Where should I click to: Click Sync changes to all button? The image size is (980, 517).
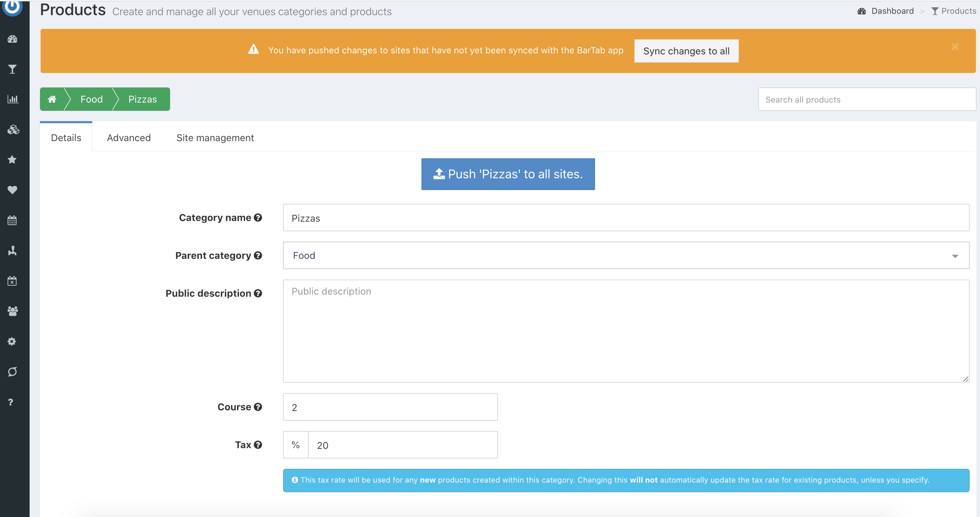[x=686, y=51]
